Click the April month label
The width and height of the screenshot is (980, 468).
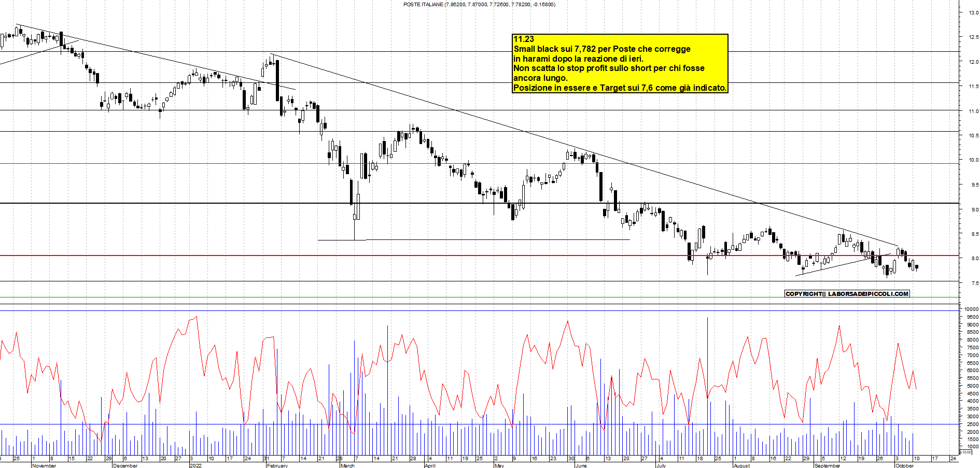pos(430,465)
